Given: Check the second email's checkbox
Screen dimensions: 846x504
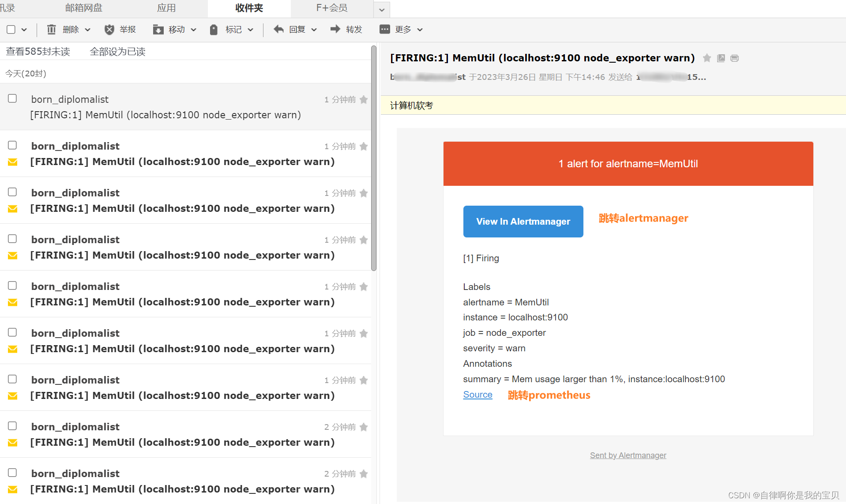Looking at the screenshot, I should click(x=12, y=145).
